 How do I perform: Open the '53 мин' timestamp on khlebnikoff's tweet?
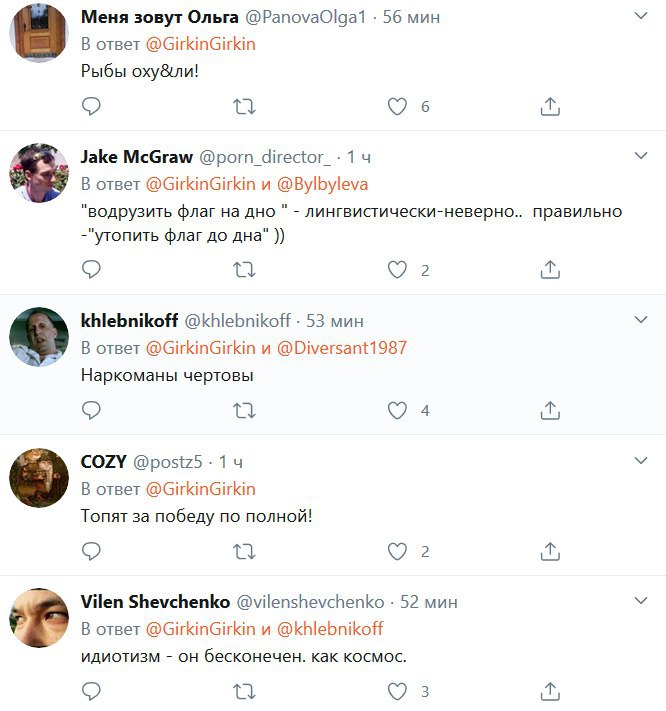[335, 320]
